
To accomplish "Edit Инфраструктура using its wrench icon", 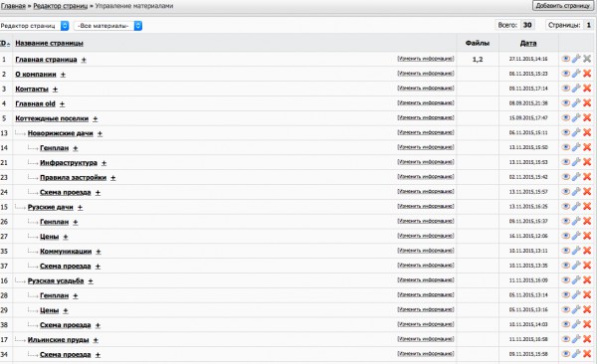I will click(x=576, y=162).
